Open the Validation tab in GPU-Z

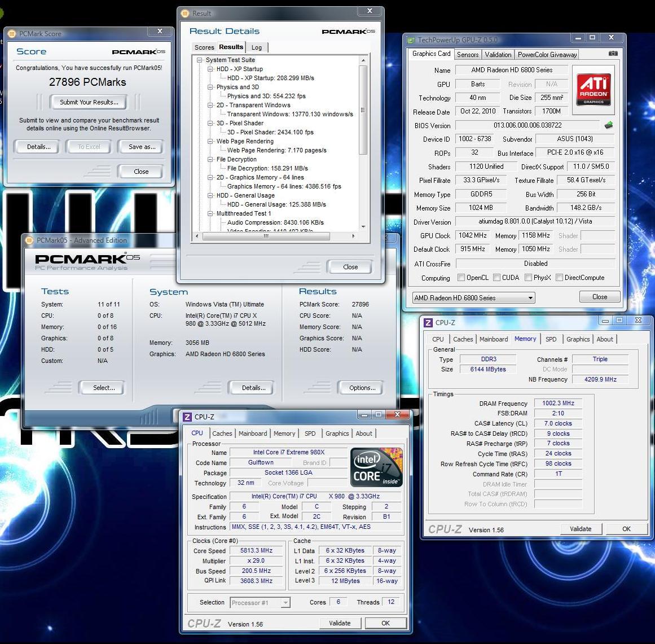pyautogui.click(x=498, y=54)
